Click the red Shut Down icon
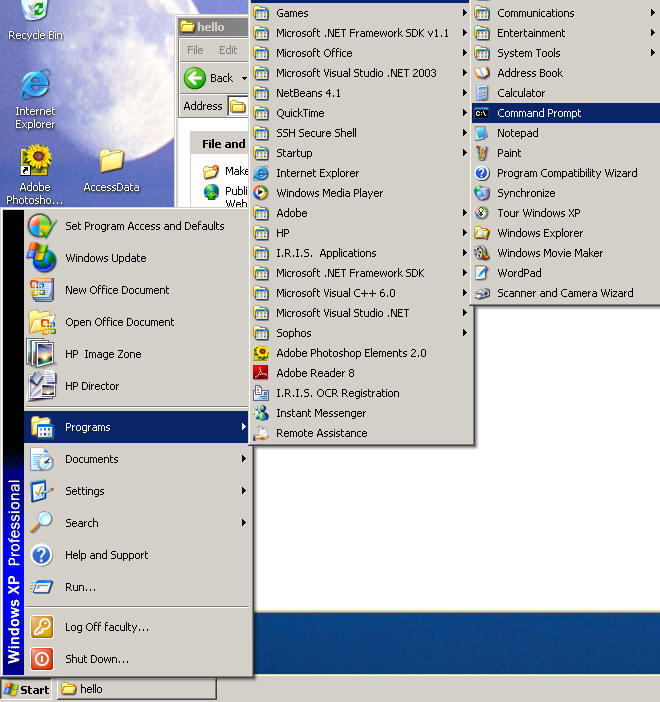 point(42,659)
